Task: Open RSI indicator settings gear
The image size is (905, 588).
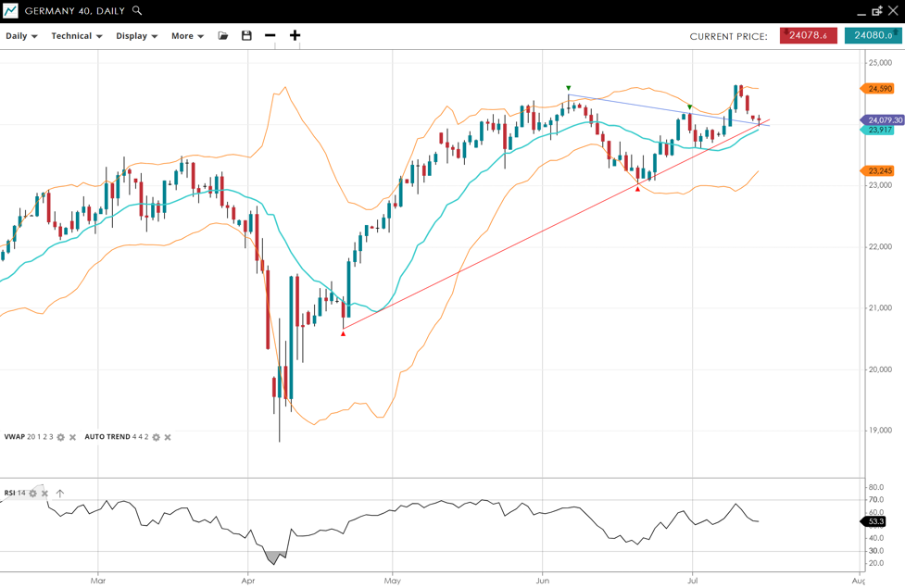Action: tap(32, 494)
